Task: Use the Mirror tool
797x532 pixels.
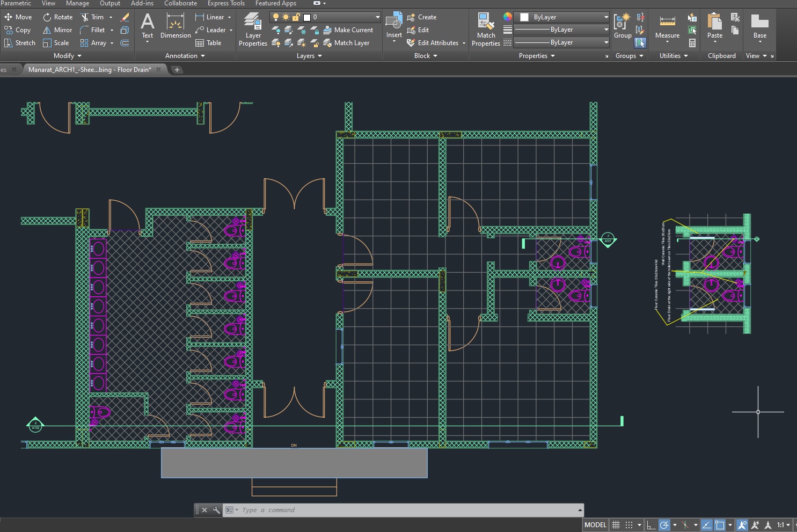Action: pos(57,30)
